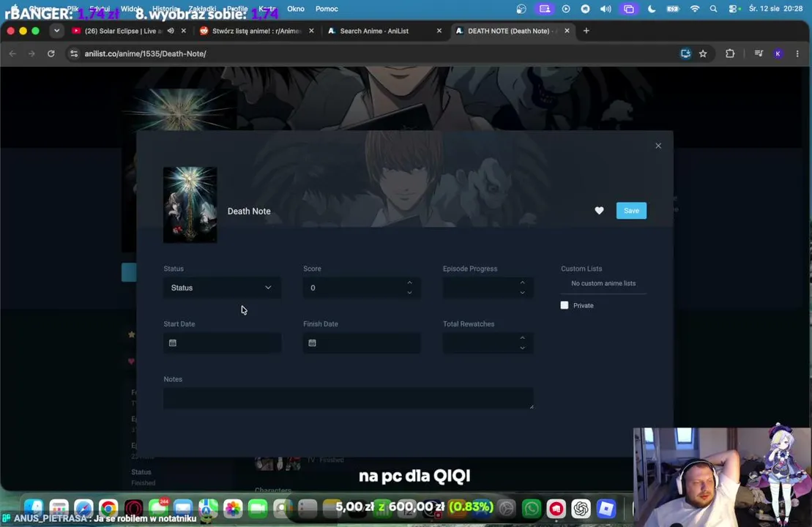Open Spotlight search in the menu bar
812x527 pixels.
click(714, 9)
